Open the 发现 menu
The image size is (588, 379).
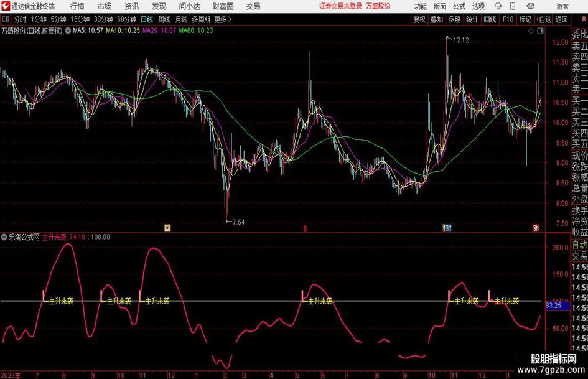pyautogui.click(x=159, y=6)
